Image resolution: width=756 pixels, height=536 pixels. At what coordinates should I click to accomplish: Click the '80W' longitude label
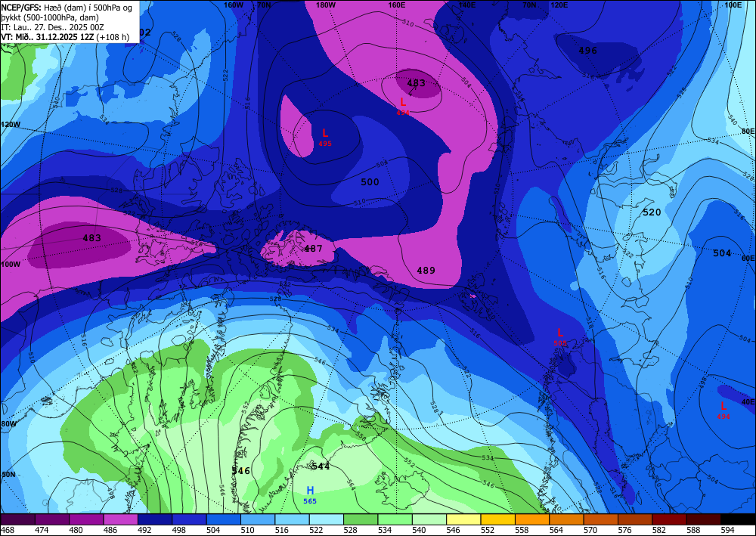click(x=8, y=424)
